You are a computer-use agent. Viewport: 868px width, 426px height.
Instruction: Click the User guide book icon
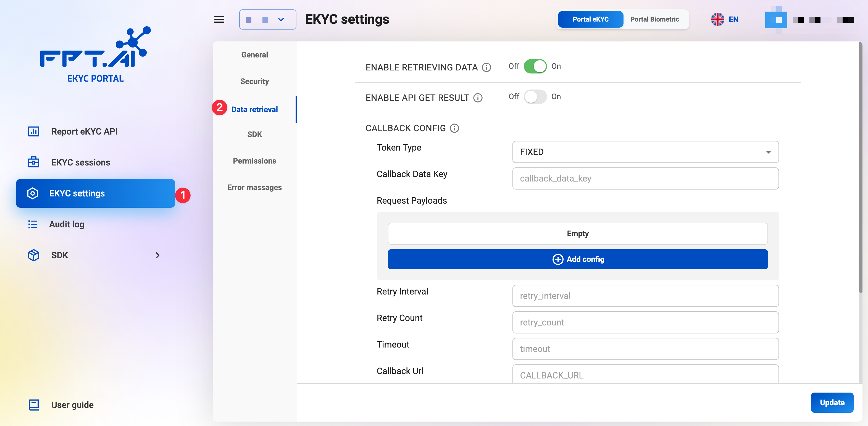(33, 405)
